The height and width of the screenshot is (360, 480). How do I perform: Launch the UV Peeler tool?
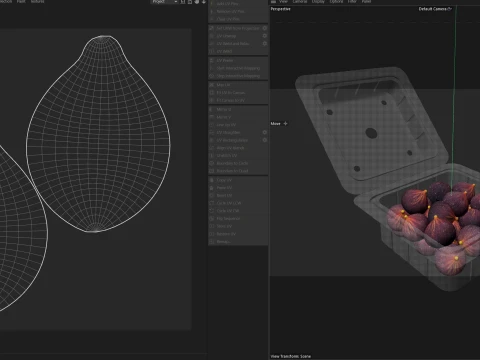click(238, 61)
